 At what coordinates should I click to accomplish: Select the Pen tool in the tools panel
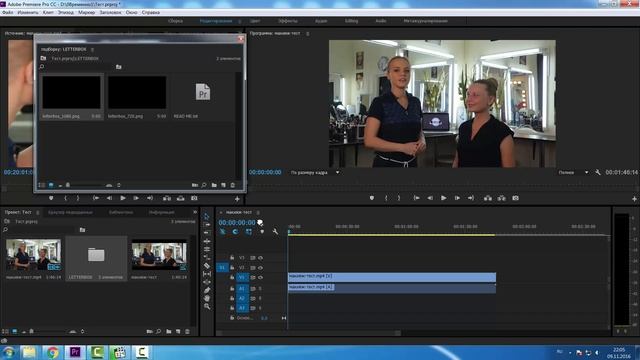pyautogui.click(x=207, y=290)
